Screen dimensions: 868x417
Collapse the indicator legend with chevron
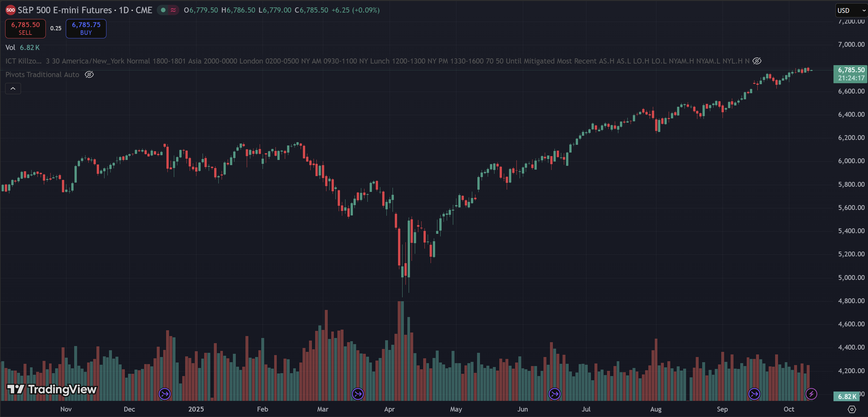(13, 89)
